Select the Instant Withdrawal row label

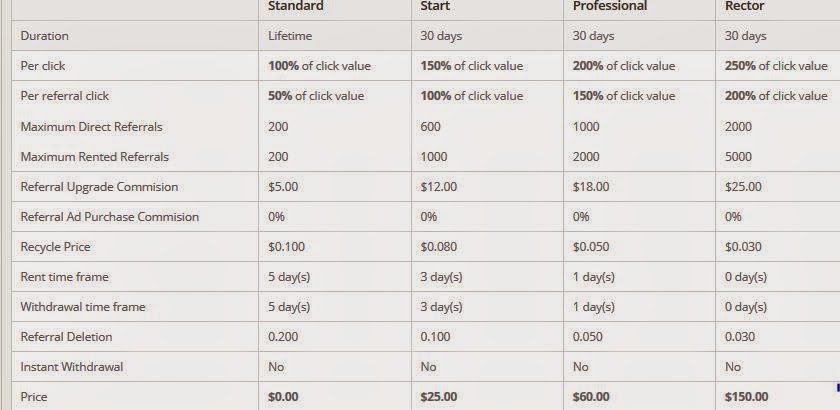[72, 367]
